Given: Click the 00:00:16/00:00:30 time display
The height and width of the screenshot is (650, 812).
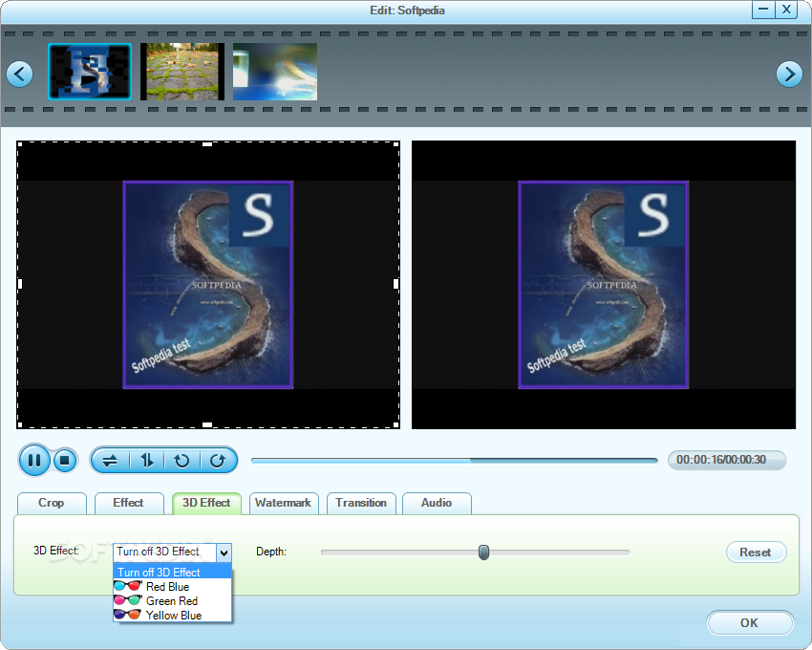Looking at the screenshot, I should pyautogui.click(x=727, y=460).
